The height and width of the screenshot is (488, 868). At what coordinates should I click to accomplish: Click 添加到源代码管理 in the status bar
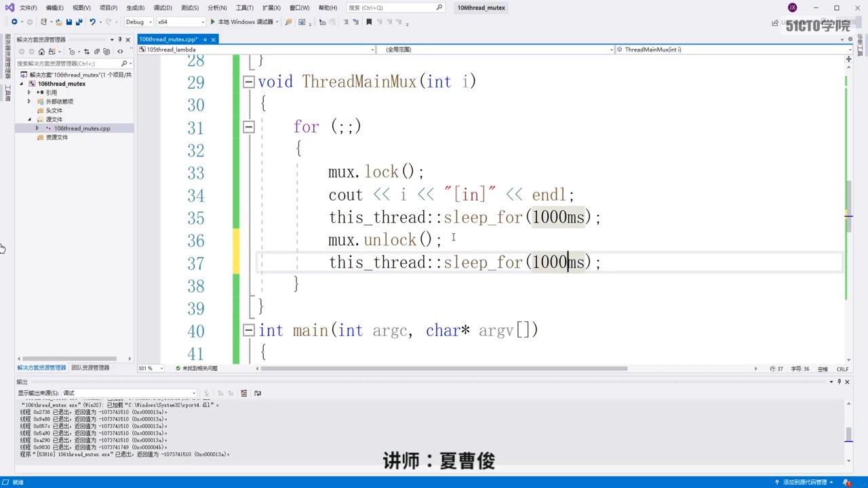(805, 482)
